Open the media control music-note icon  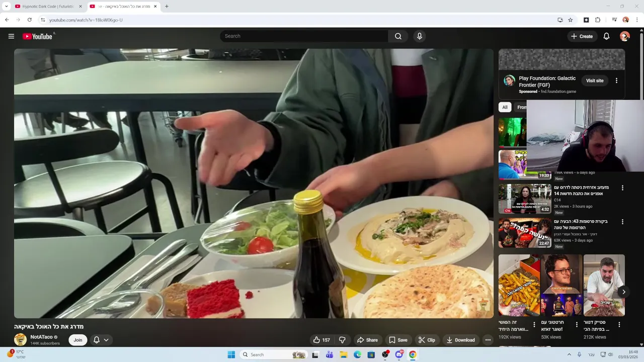pos(614,20)
